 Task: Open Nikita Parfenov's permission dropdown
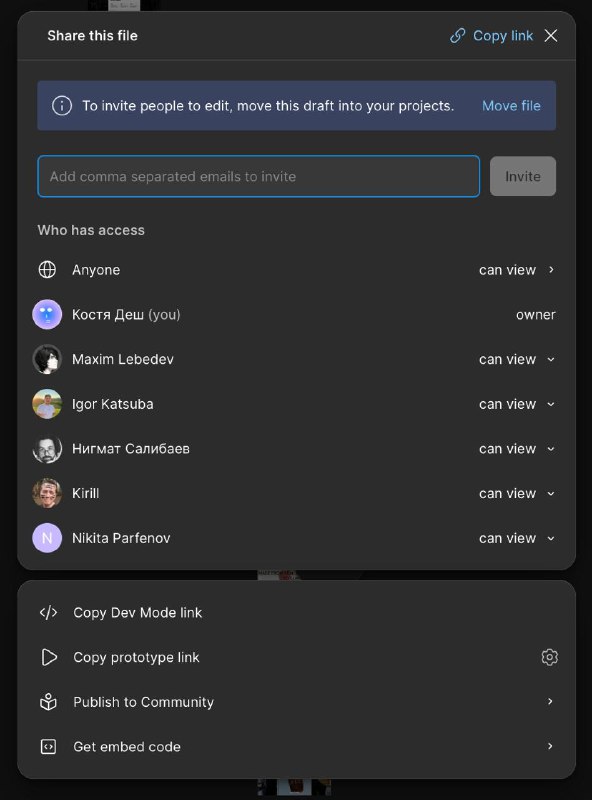pos(517,538)
